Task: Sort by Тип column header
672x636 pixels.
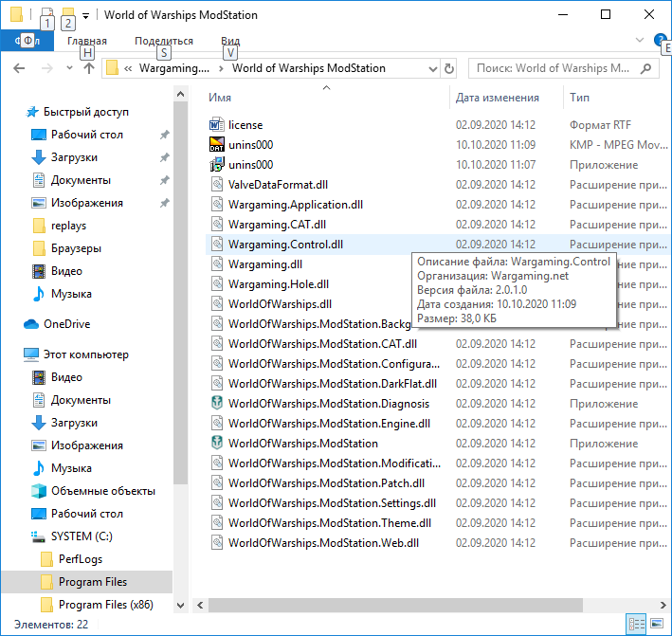Action: (x=579, y=98)
